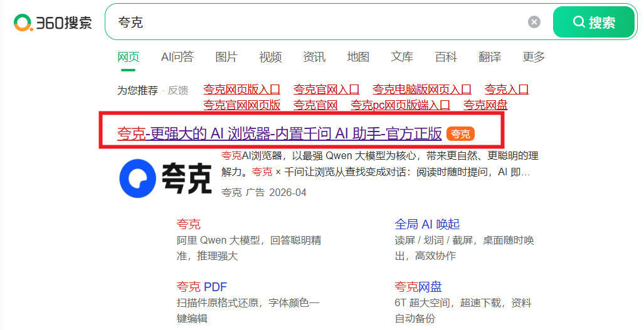Select the 视频 tab
This screenshot has width=644, height=330.
(x=270, y=57)
